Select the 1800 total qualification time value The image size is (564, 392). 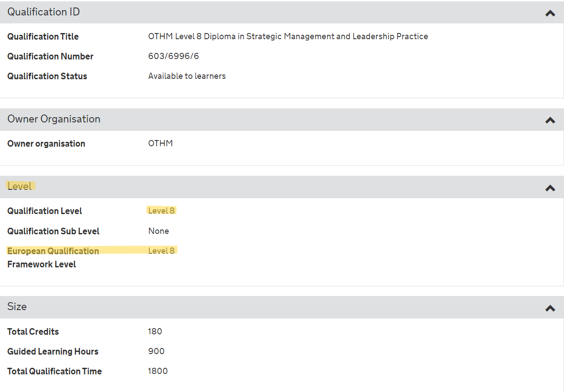(158, 371)
